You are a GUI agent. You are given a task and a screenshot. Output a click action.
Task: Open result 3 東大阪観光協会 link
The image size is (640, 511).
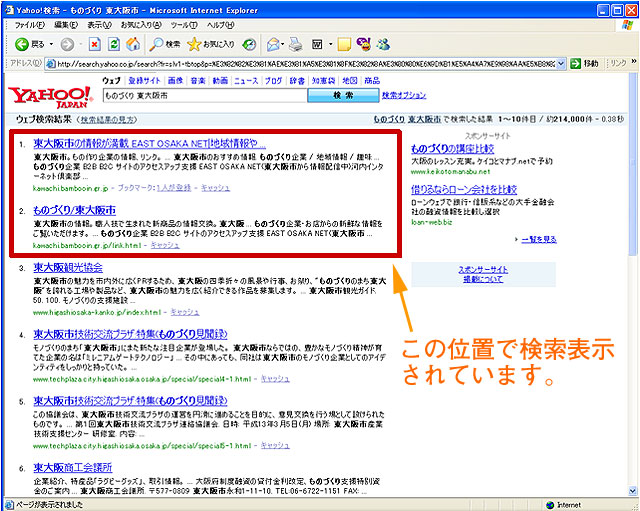(68, 267)
